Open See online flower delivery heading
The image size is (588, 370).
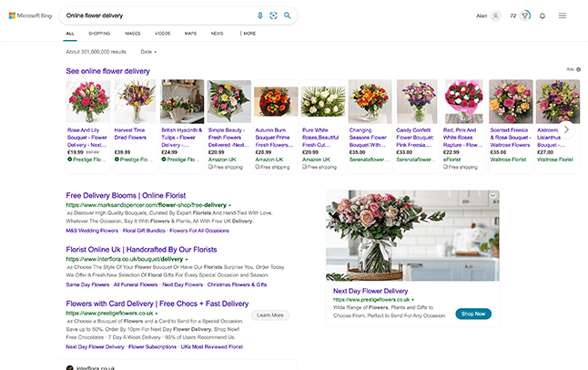108,71
